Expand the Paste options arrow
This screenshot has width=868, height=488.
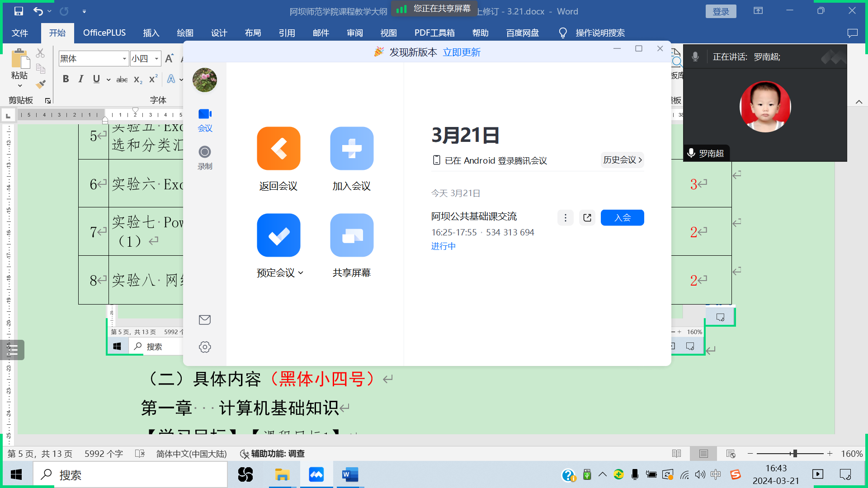coord(19,86)
